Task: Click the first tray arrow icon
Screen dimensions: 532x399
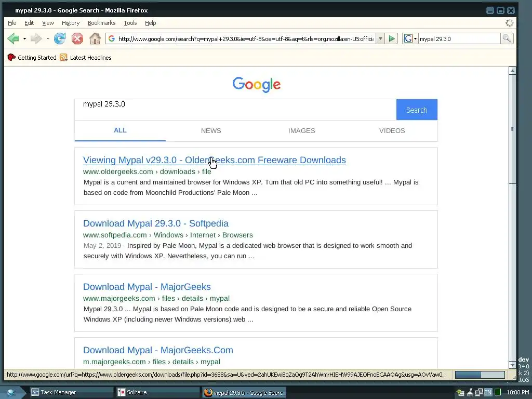Action: pyautogui.click(x=460, y=393)
